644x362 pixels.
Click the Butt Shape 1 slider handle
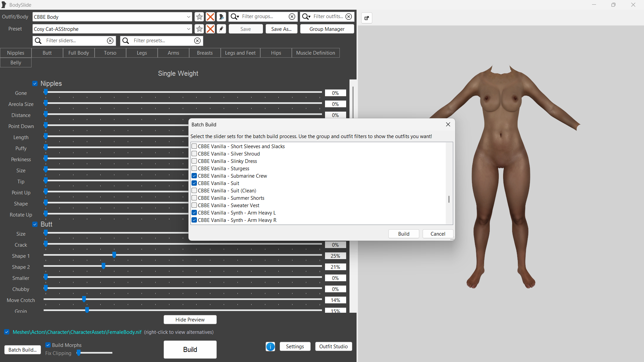(x=114, y=255)
